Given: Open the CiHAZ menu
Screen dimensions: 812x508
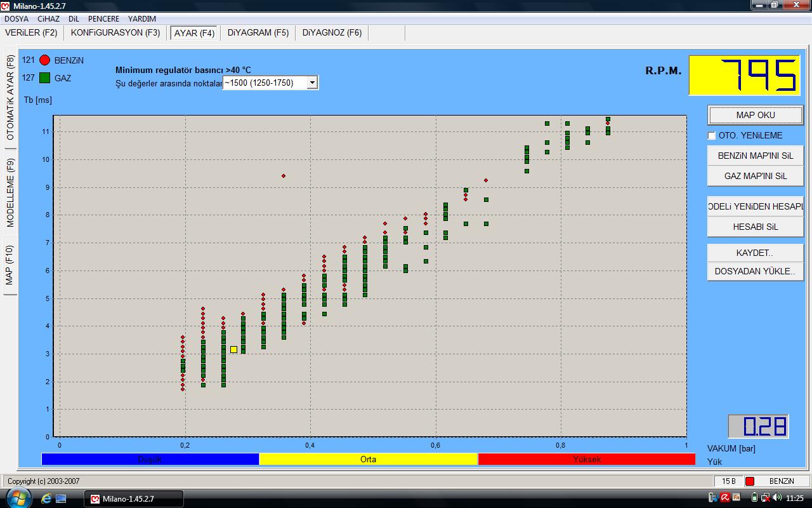Looking at the screenshot, I should click(x=48, y=19).
